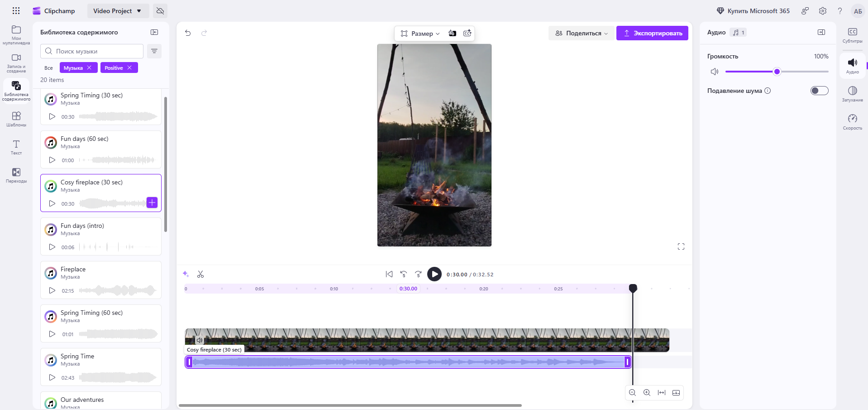Image resolution: width=868 pixels, height=410 pixels.
Task: Mute the audio volume speaker icon
Action: pos(715,72)
